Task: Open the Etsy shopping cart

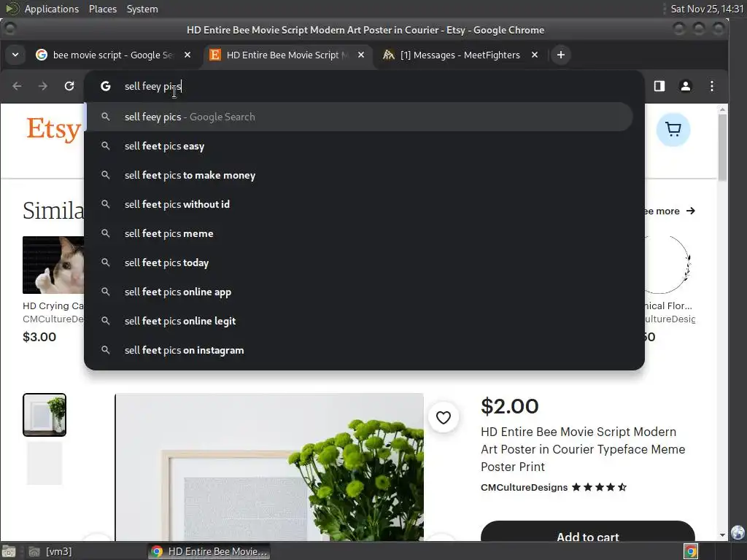Action: [673, 130]
